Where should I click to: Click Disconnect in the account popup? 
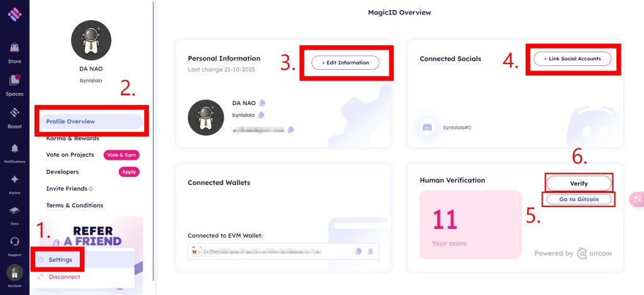[x=64, y=277]
